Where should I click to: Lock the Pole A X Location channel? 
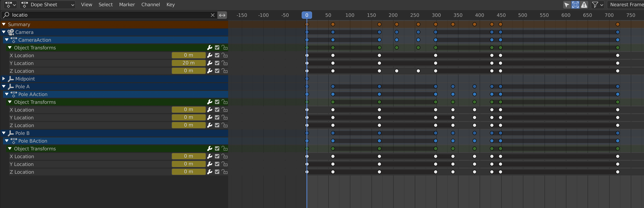pyautogui.click(x=224, y=110)
